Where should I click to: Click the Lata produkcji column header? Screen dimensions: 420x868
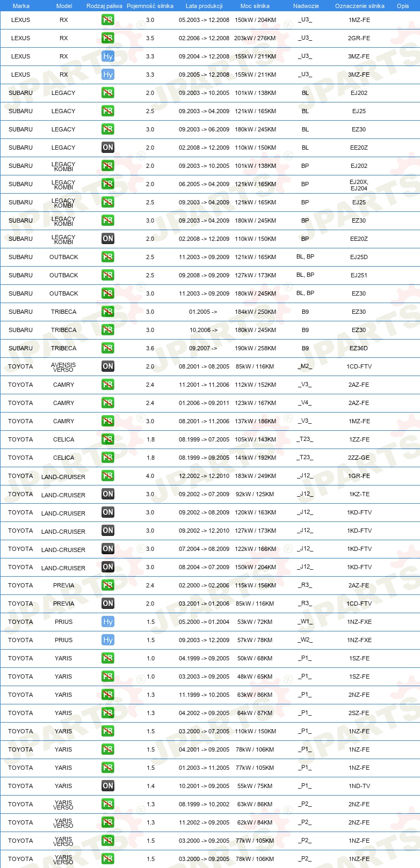pos(204,6)
